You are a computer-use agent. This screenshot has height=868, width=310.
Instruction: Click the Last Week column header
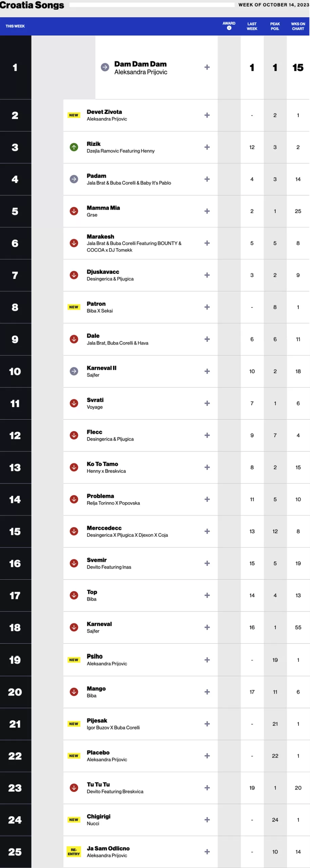pyautogui.click(x=252, y=26)
